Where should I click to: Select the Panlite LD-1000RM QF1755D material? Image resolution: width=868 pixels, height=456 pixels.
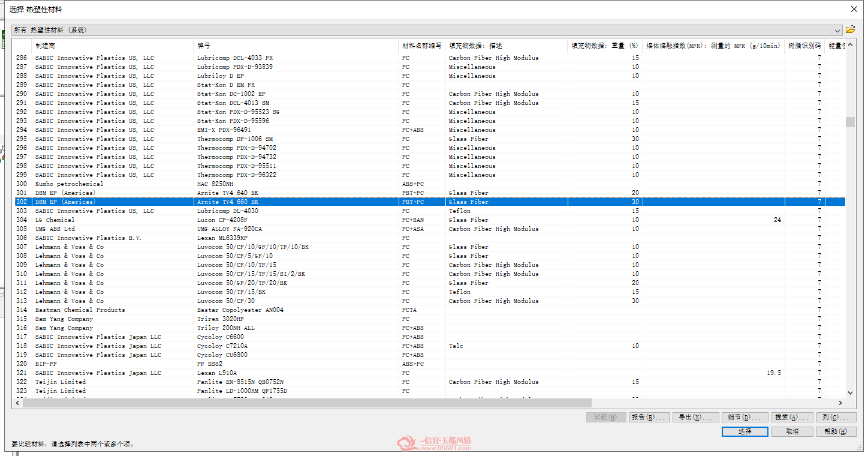(242, 391)
